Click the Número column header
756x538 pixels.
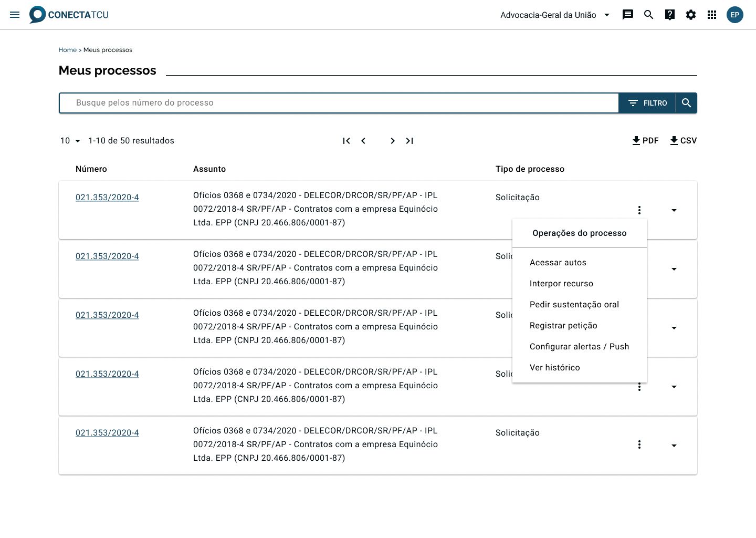coord(91,169)
